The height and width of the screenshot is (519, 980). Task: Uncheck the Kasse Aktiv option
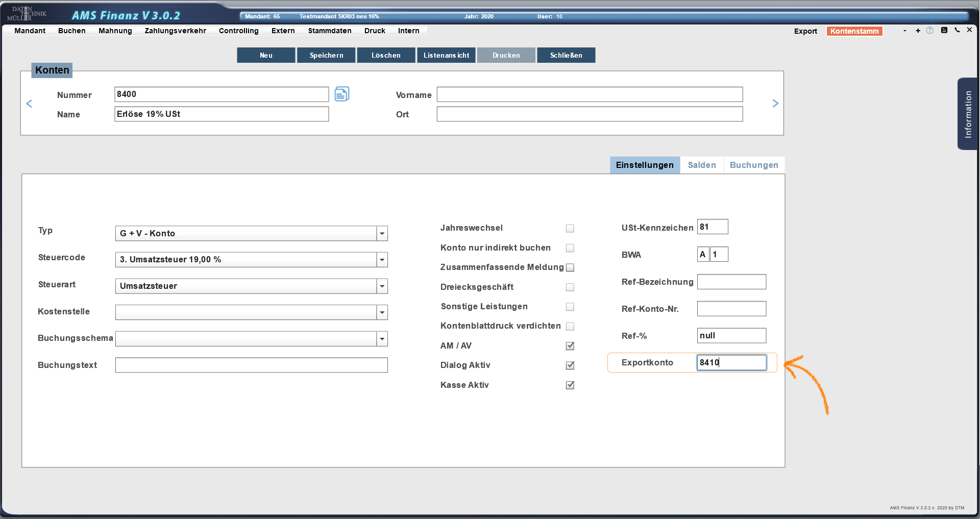click(x=570, y=385)
